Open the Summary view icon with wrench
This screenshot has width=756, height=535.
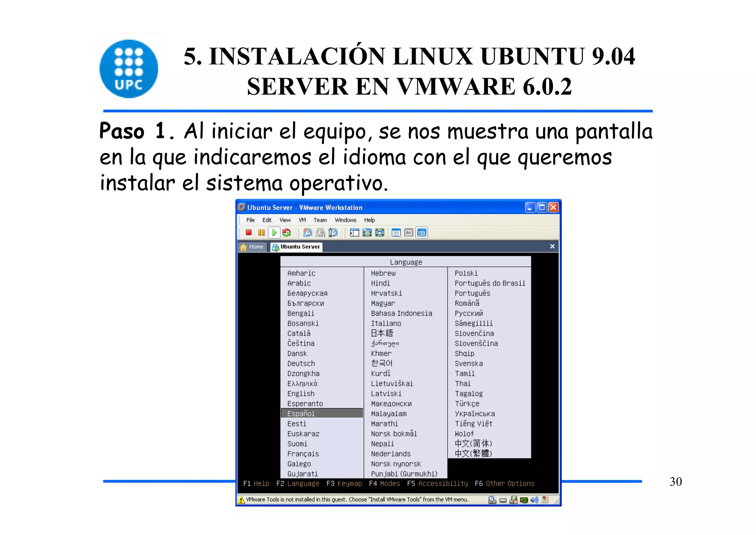click(x=396, y=232)
